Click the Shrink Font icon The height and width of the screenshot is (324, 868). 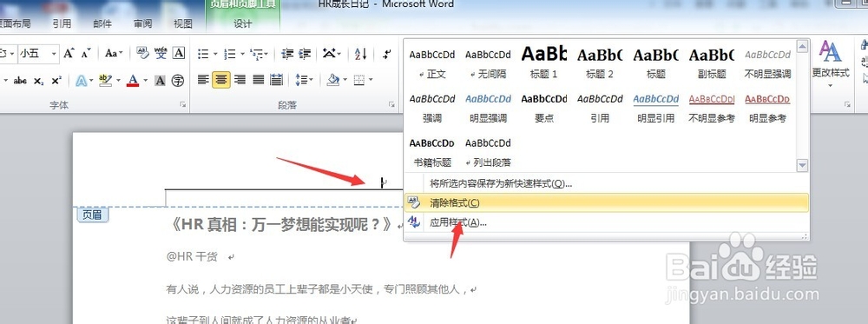[x=86, y=53]
